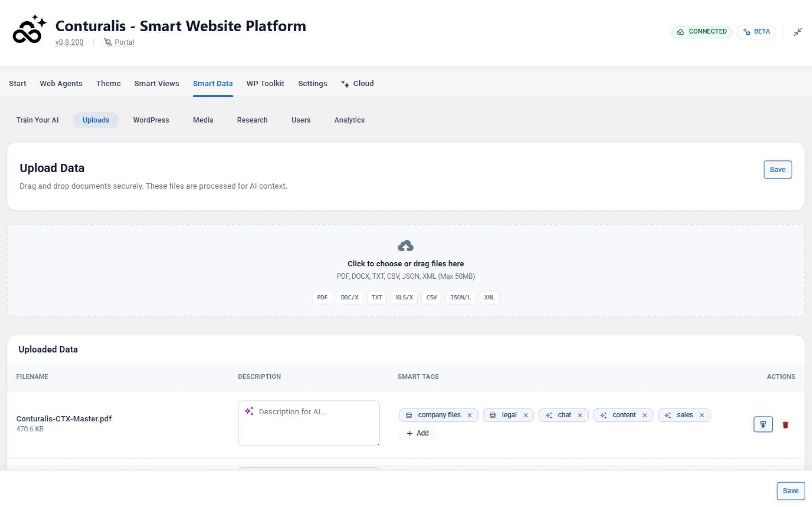
Task: Open the Smart Views tab
Action: 157,83
